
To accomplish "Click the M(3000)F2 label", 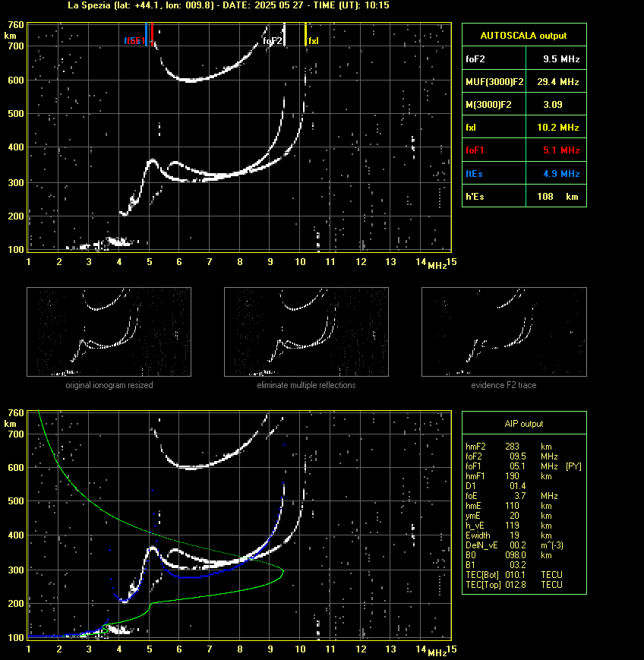I will coord(488,104).
